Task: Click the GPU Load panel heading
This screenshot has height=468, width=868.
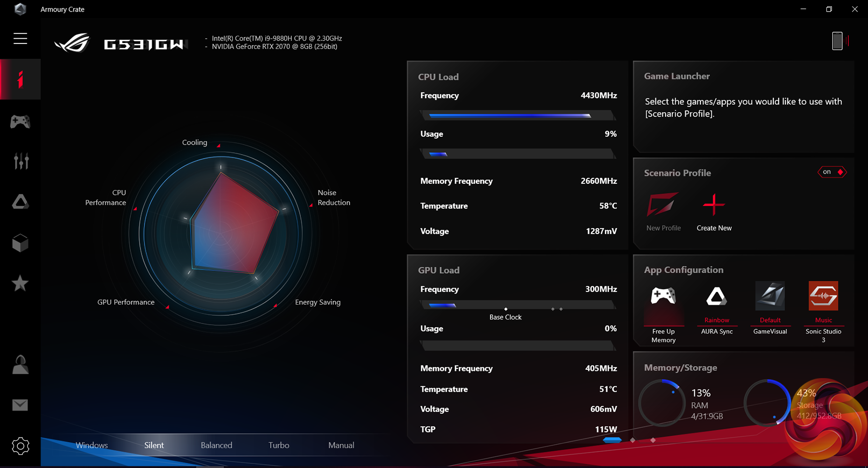Action: tap(439, 270)
